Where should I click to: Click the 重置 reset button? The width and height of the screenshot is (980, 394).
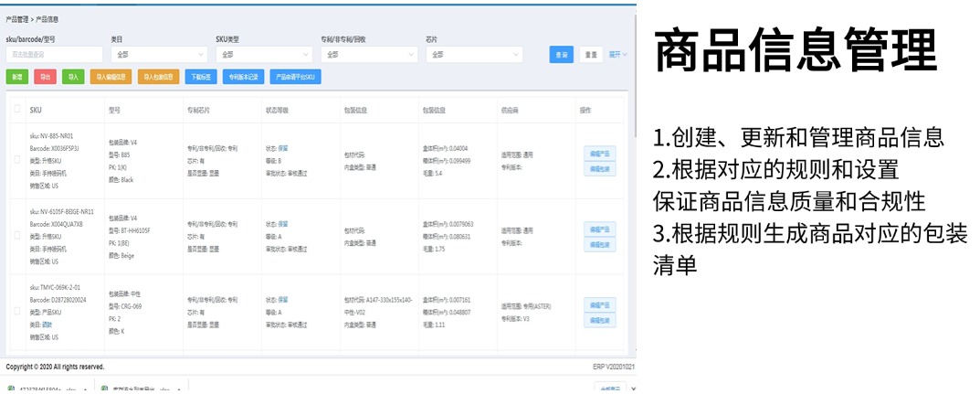point(591,55)
